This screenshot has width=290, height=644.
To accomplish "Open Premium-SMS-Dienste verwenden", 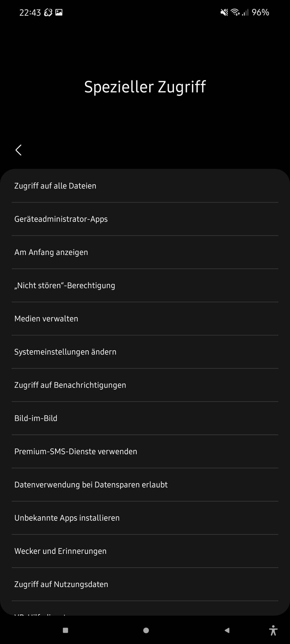I will click(x=145, y=451).
